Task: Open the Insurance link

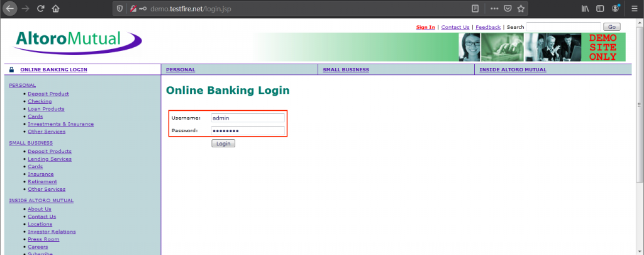Action: [x=41, y=174]
